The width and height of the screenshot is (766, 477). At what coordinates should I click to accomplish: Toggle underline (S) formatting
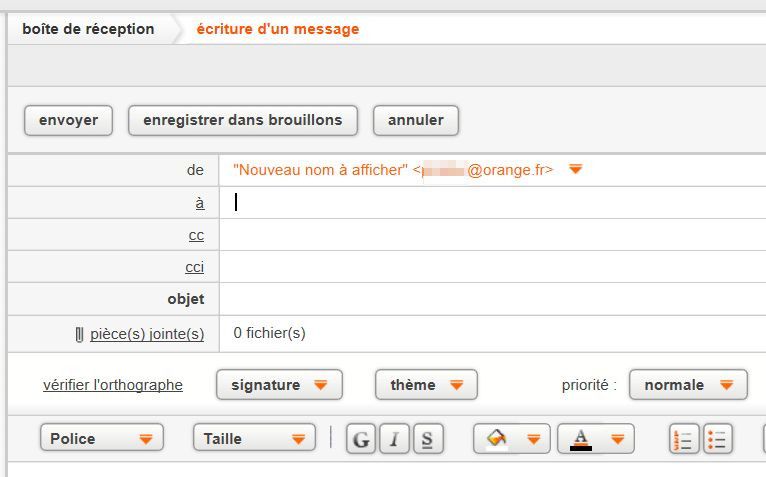pos(428,439)
